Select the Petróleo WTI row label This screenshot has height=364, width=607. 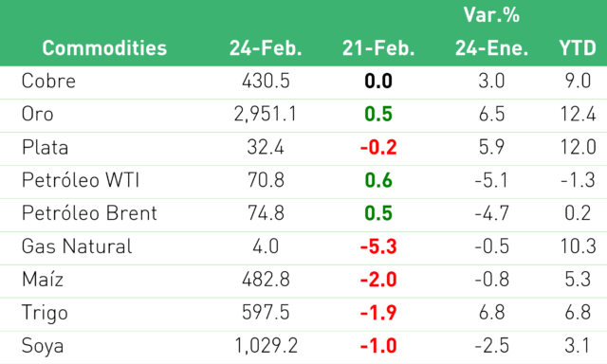coord(81,180)
